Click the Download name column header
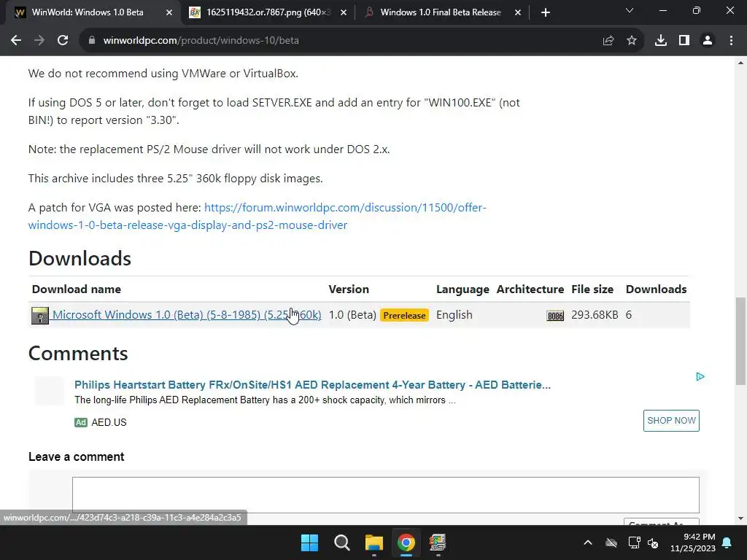Viewport: 747px width, 560px height. [x=76, y=289]
